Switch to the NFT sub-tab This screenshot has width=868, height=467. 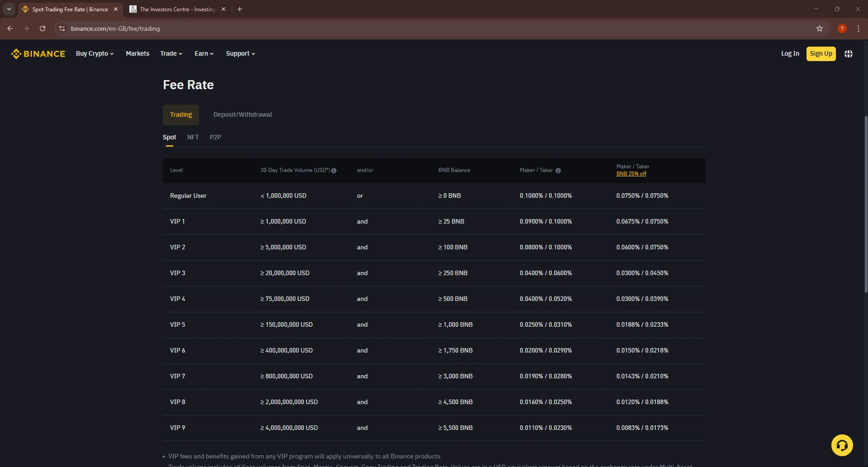[x=193, y=137]
